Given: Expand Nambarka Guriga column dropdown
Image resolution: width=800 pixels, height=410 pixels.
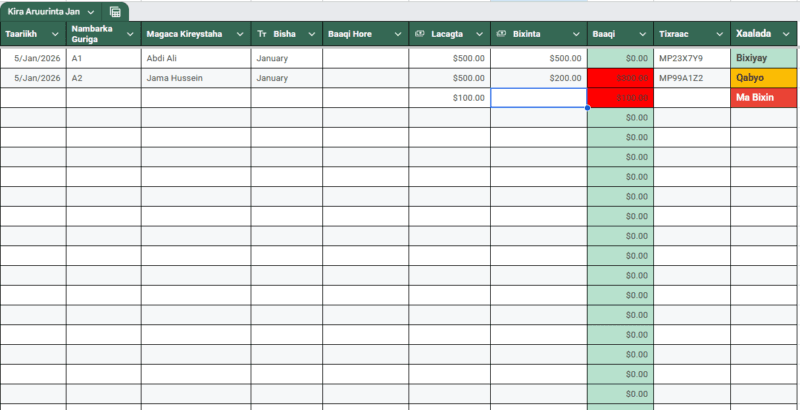Looking at the screenshot, I should pos(130,34).
